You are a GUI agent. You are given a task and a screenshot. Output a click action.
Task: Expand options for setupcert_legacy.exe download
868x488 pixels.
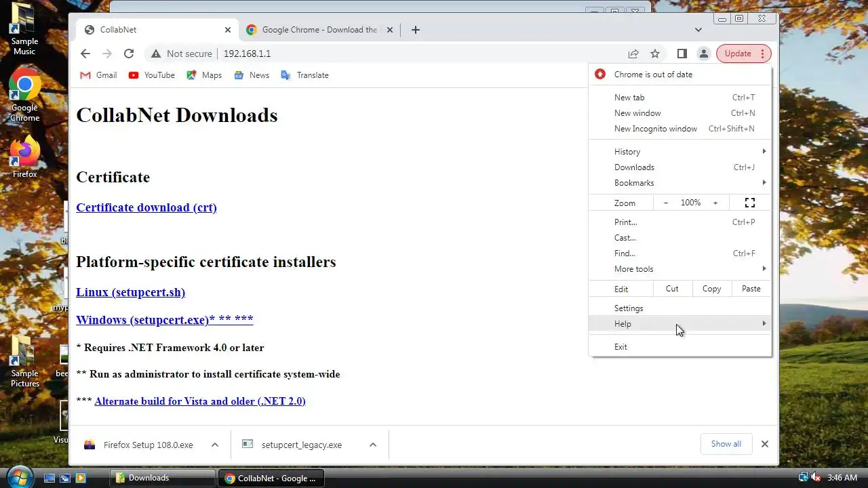373,445
